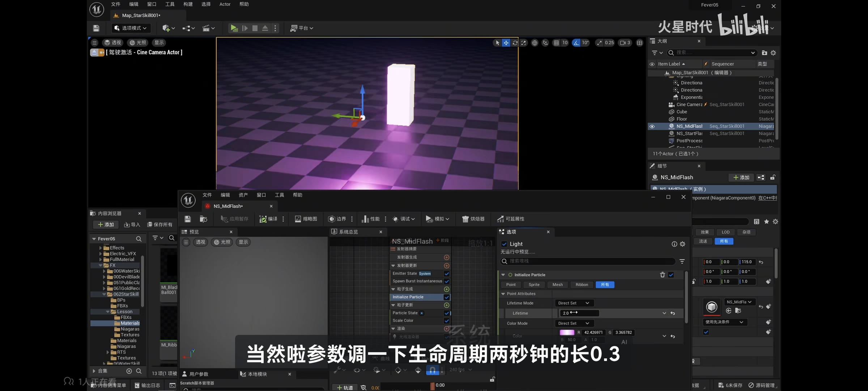
Task: Click the Add (添加) button in Details panel
Action: [741, 177]
